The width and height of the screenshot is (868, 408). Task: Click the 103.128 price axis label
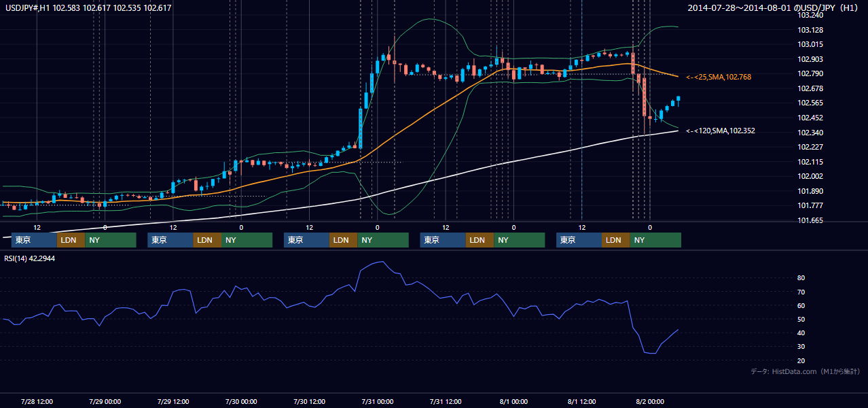point(812,30)
